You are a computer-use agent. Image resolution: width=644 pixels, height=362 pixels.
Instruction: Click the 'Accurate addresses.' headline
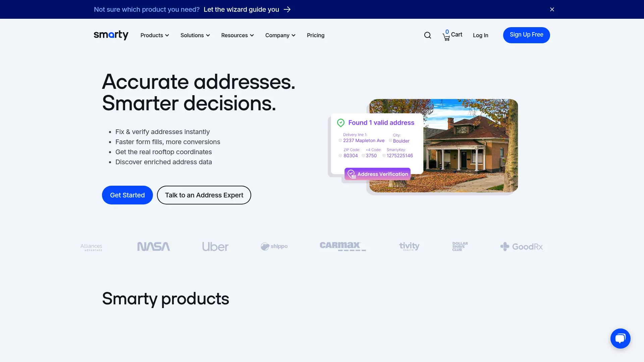(199, 82)
